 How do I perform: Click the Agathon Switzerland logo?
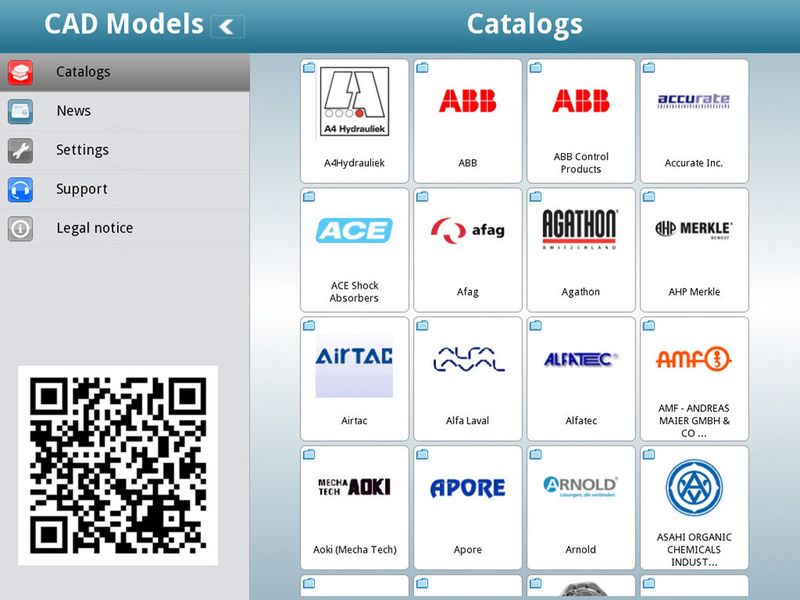pyautogui.click(x=580, y=229)
